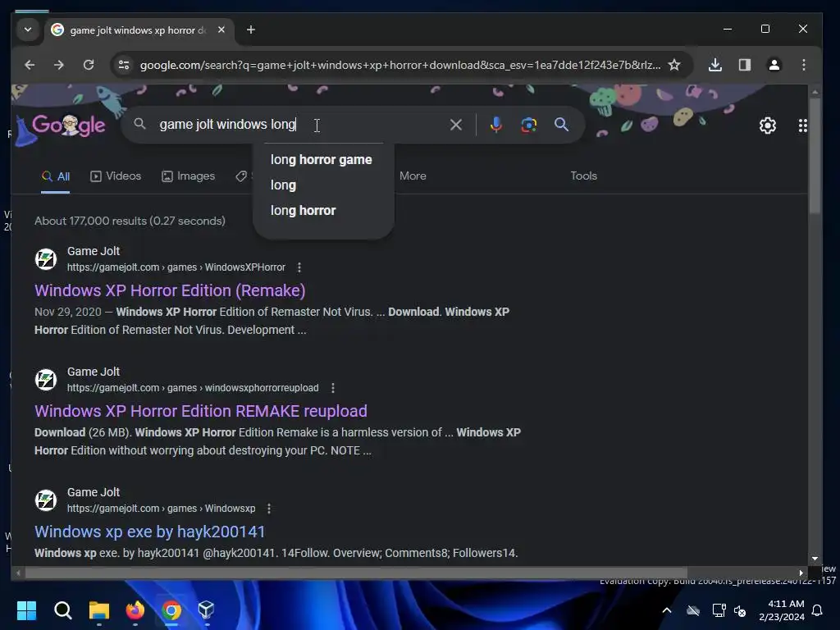Click gamejolt.com windowsxphorrorreupload URL text
This screenshot has height=630, width=840.
192,388
